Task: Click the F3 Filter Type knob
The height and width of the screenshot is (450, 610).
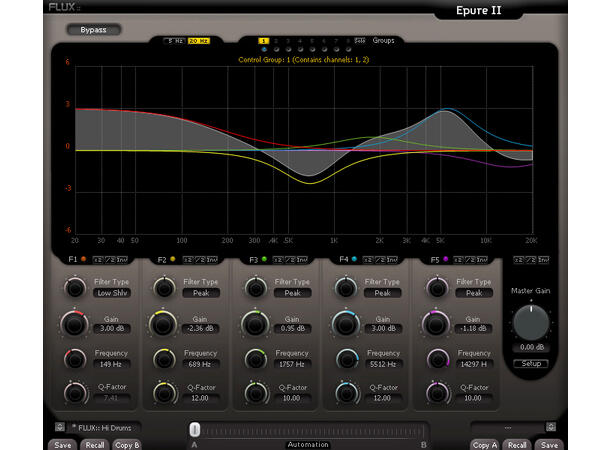Action: point(256,288)
